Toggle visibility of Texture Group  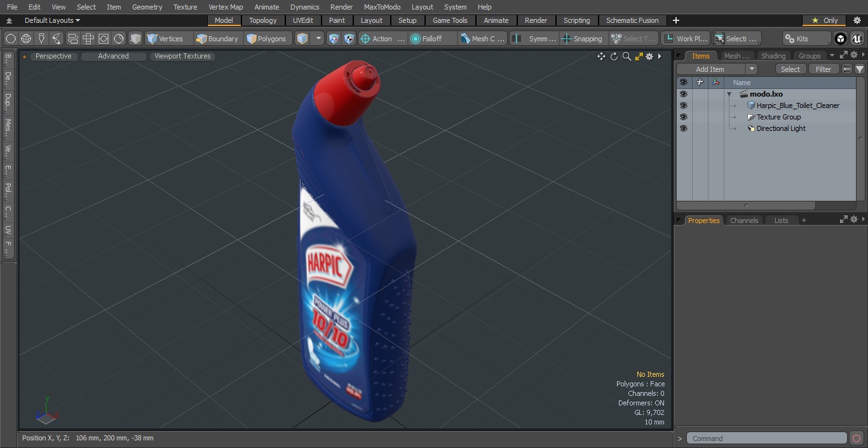click(x=683, y=117)
